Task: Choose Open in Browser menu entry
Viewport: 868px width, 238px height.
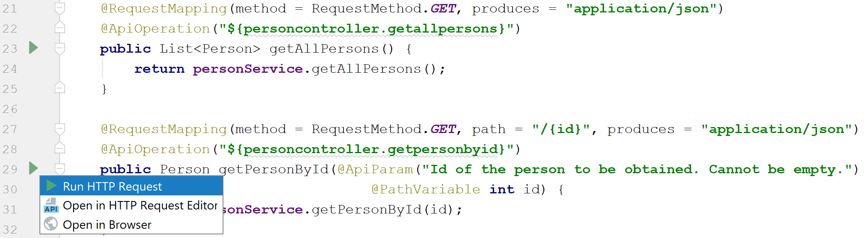Action: coord(131,224)
